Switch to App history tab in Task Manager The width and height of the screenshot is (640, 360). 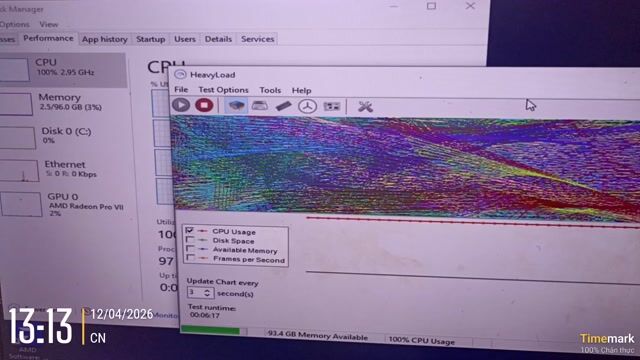coord(104,39)
